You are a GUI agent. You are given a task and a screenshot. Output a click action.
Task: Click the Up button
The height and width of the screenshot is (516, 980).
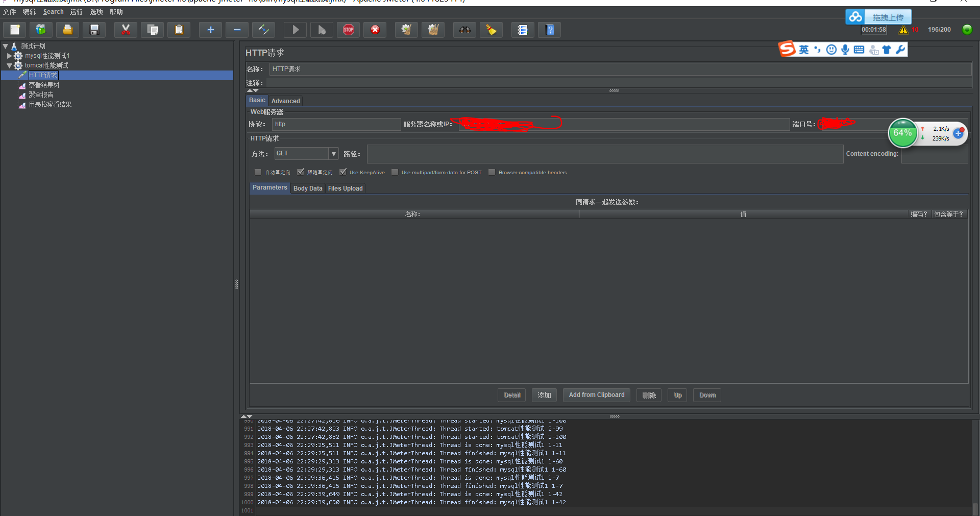(x=677, y=395)
